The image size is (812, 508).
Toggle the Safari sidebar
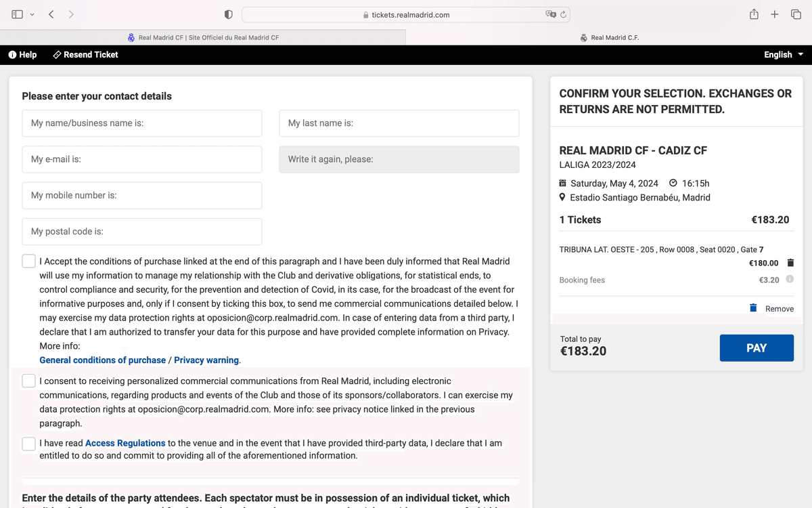[x=18, y=14]
